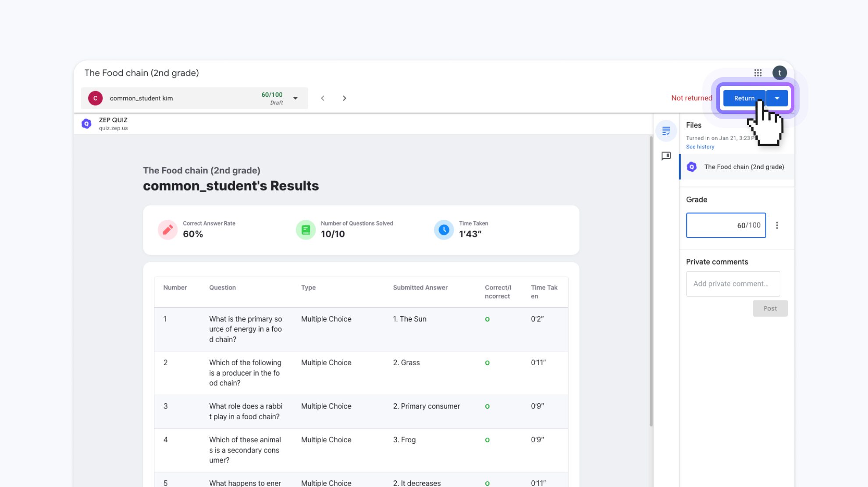868x487 pixels.
Task: Click the Return button
Action: (743, 98)
